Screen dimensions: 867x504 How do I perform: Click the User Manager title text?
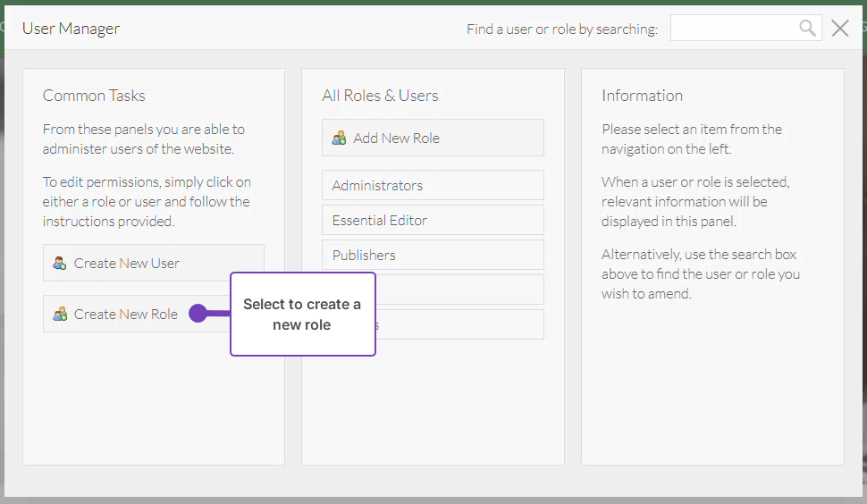click(x=71, y=29)
